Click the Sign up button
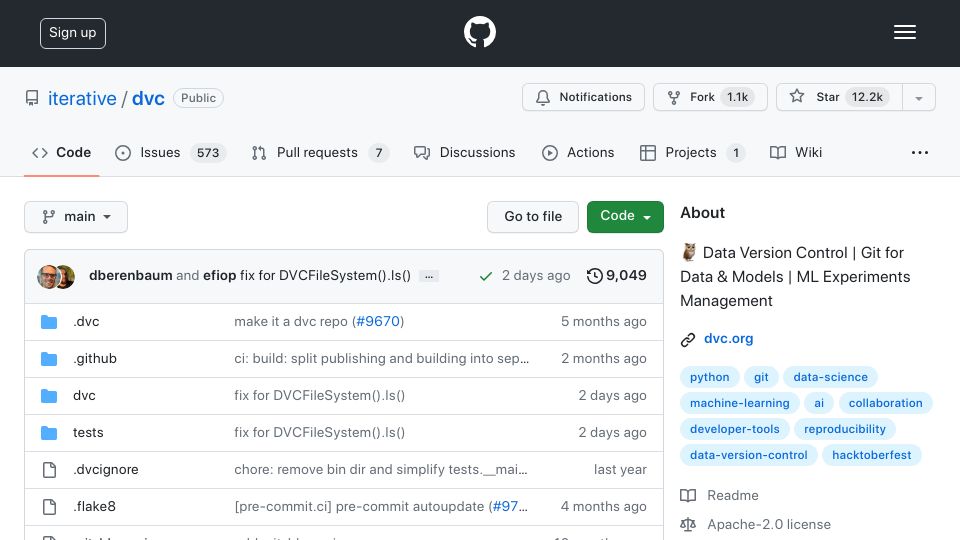 [73, 33]
